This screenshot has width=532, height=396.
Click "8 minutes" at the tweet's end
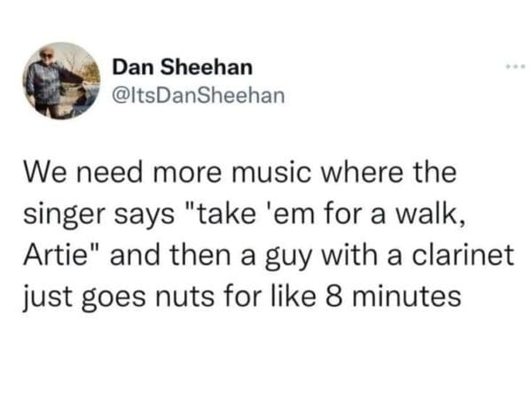pos(393,295)
